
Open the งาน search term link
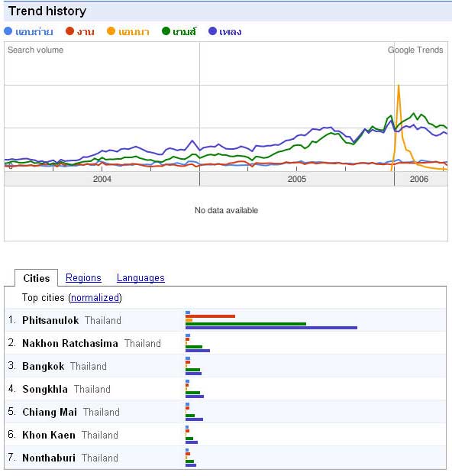pos(86,32)
